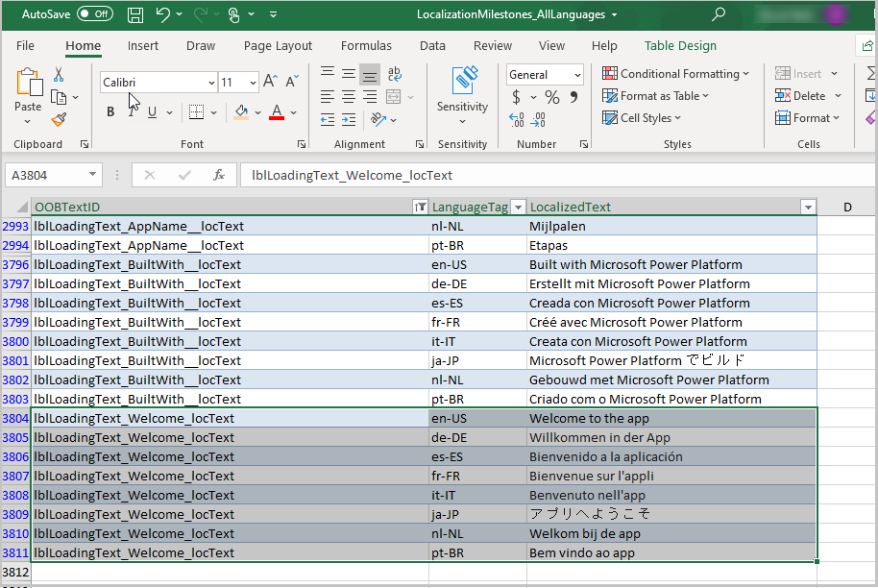Open the General number format dropdown
This screenshot has width=878, height=588.
(x=577, y=75)
